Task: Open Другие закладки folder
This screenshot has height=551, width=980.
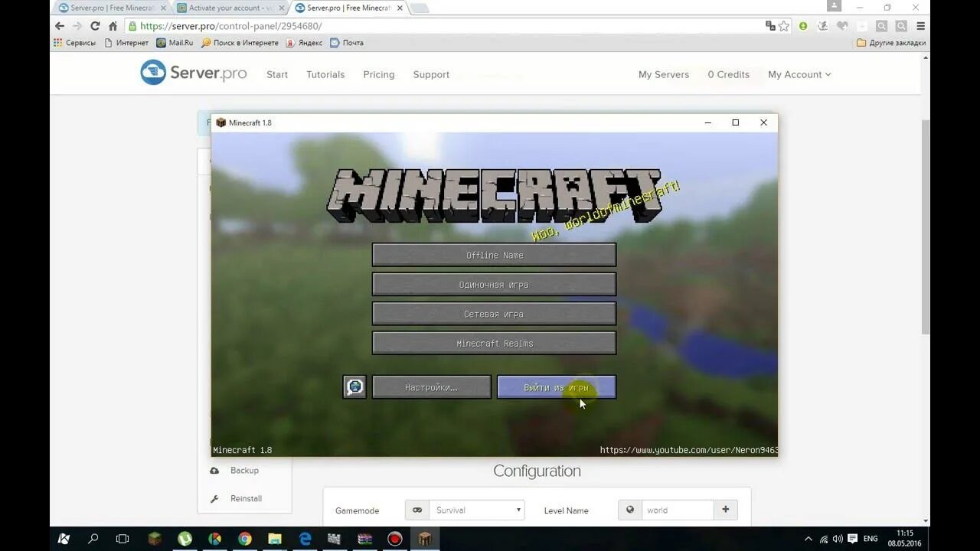Action: tap(891, 43)
